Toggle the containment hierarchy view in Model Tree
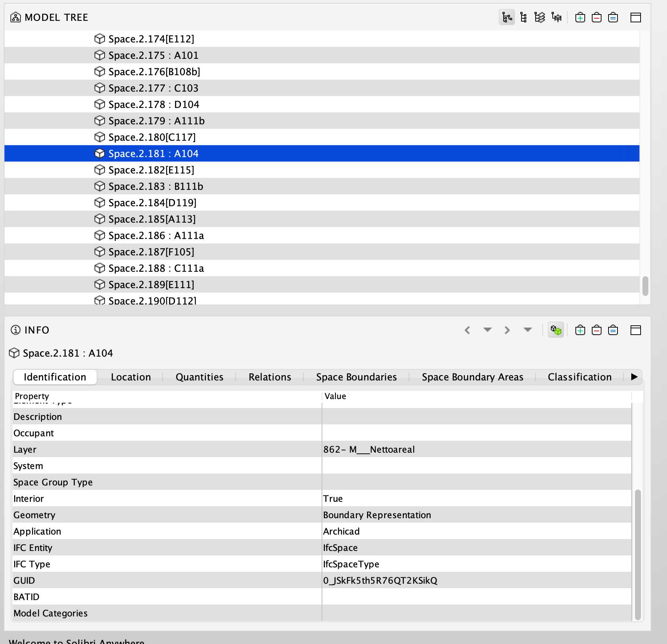The height and width of the screenshot is (644, 667). click(x=507, y=17)
